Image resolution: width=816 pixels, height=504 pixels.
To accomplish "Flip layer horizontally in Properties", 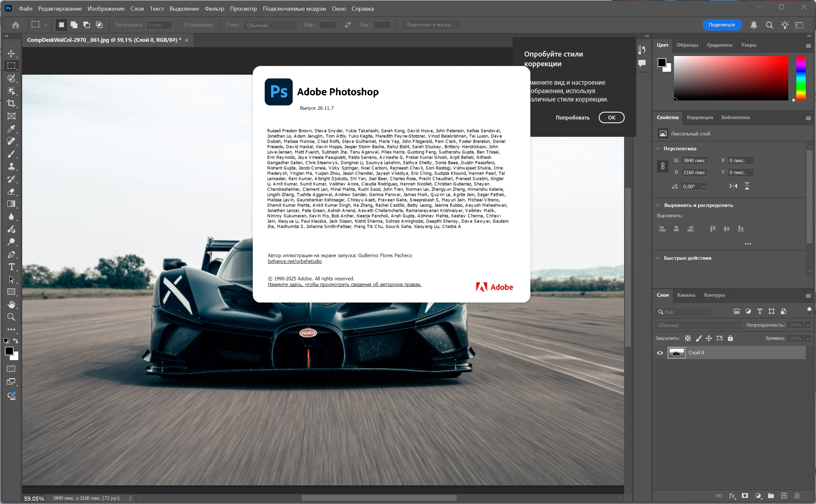I will [733, 186].
